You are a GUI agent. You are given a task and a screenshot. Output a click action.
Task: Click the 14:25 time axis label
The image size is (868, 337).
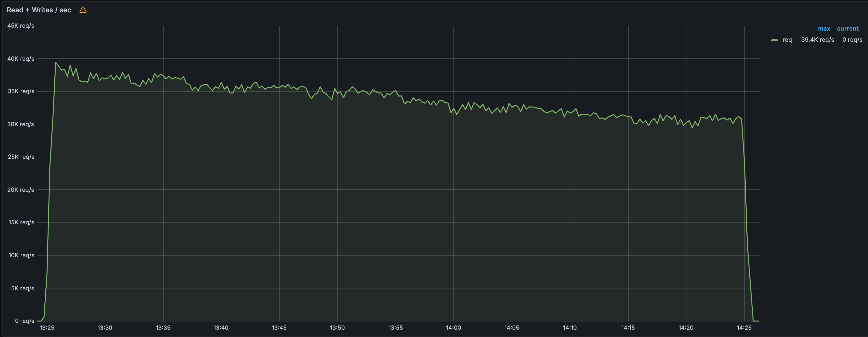click(744, 328)
